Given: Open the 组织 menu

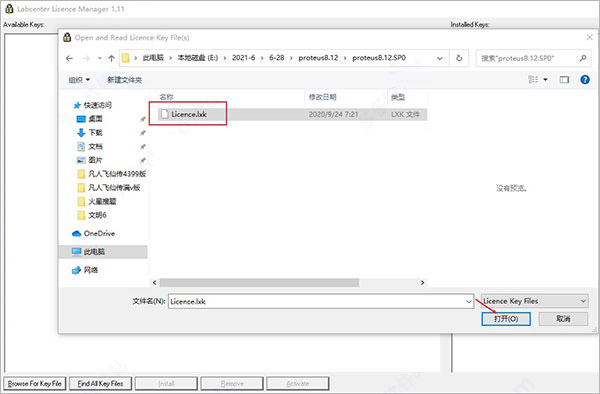Looking at the screenshot, I should point(79,80).
